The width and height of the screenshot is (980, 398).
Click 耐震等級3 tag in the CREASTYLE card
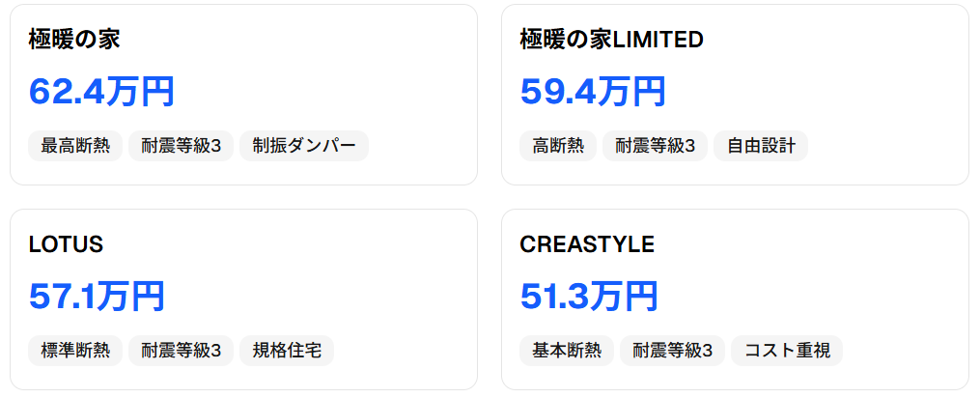point(672,350)
